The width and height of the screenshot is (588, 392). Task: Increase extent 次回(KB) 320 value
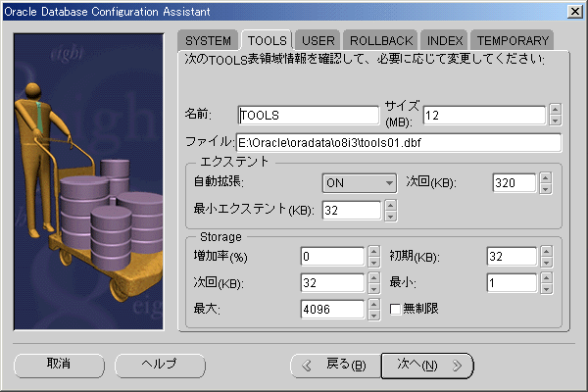pyautogui.click(x=545, y=176)
